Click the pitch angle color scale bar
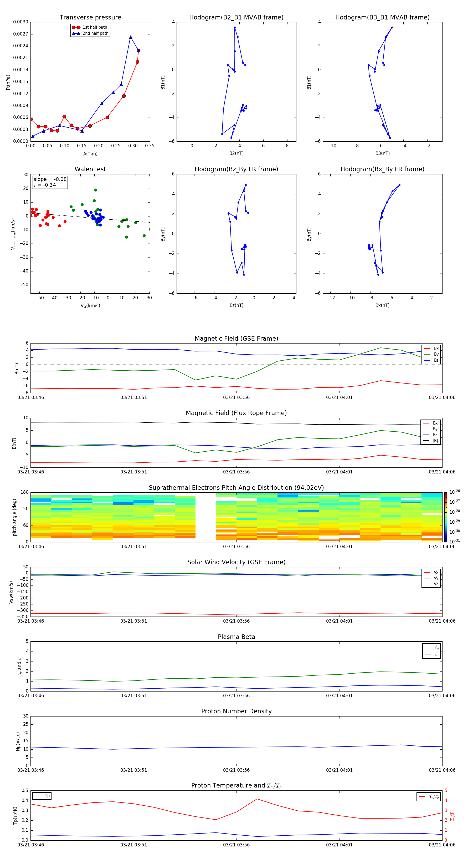473x868 pixels. click(x=446, y=517)
